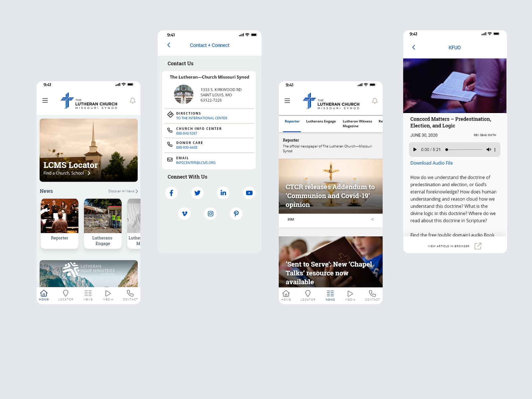
Task: Open the Pinterest page
Action: pyautogui.click(x=236, y=214)
